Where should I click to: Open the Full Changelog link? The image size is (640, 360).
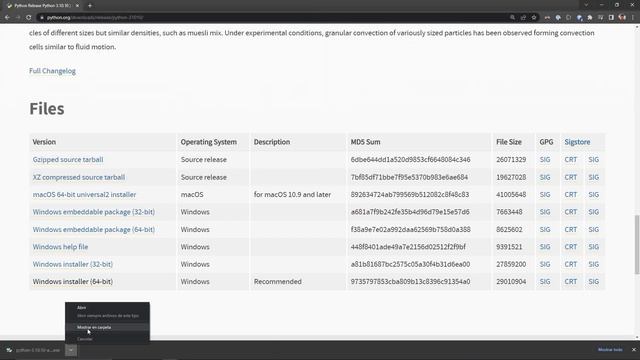point(52,71)
